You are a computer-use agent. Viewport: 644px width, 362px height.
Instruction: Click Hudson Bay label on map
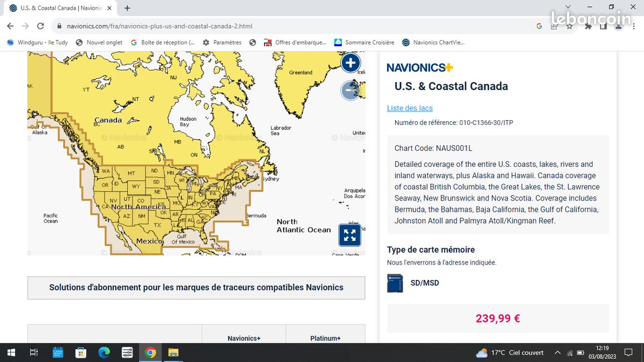click(188, 122)
